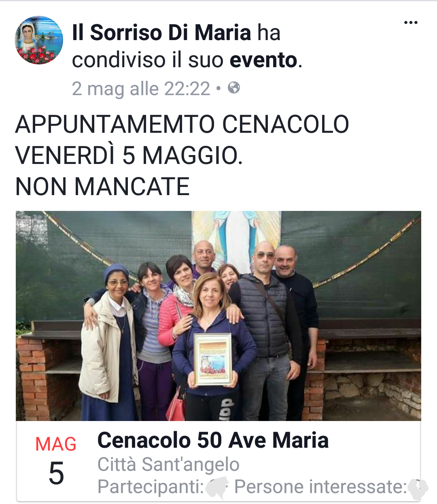Open the bold "evento" link
Viewport: 437px width, 504px height.
pos(264,60)
